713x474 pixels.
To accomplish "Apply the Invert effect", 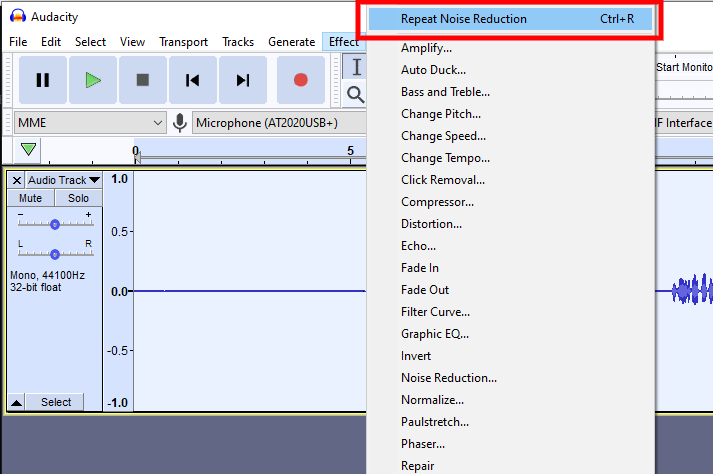I will tap(510, 356).
